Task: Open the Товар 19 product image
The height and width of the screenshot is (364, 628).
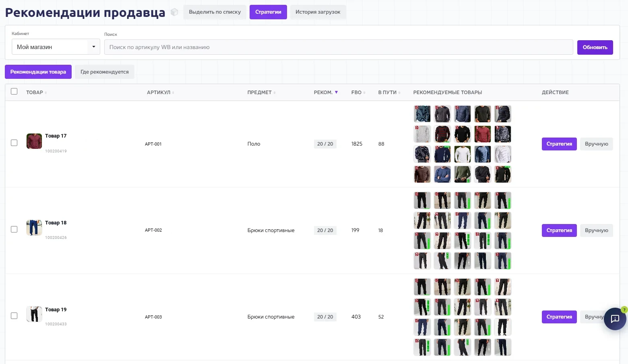Action: click(x=34, y=314)
